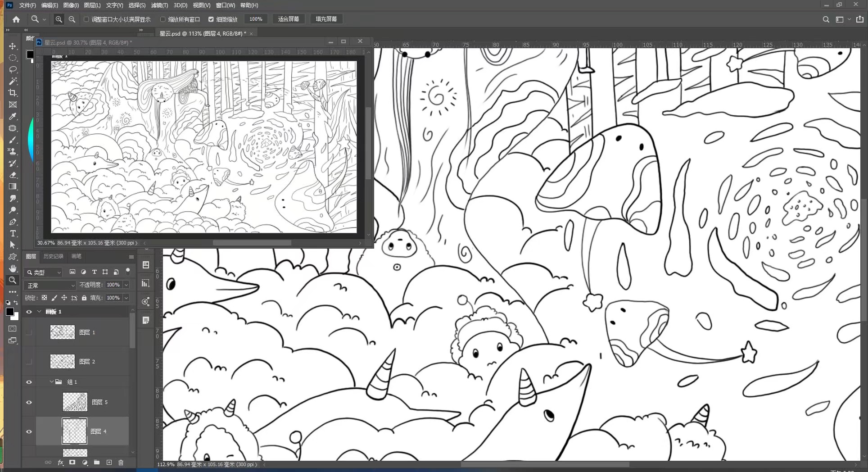Open Layers panel menu

pyautogui.click(x=131, y=257)
